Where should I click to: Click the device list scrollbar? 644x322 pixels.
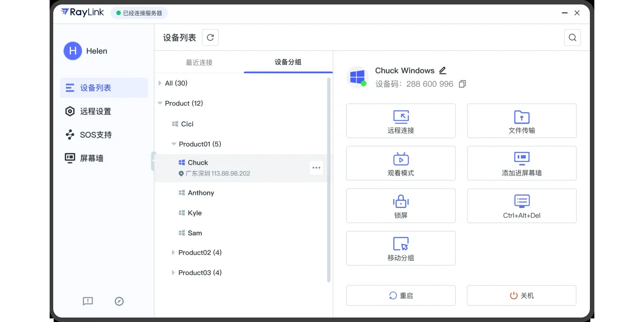pos(329,180)
